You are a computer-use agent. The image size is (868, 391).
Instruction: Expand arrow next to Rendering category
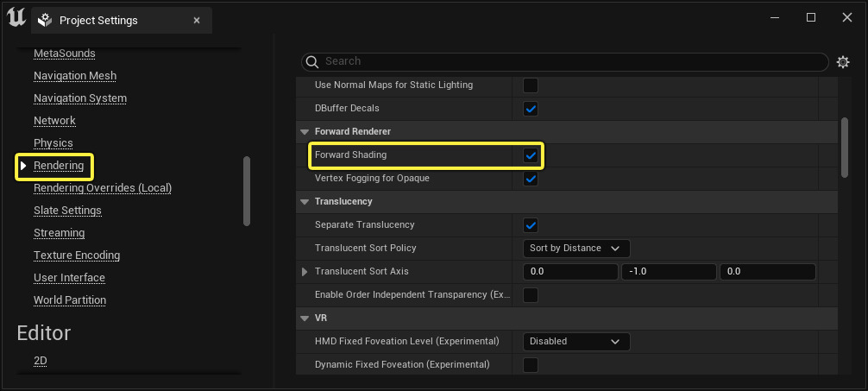[23, 166]
